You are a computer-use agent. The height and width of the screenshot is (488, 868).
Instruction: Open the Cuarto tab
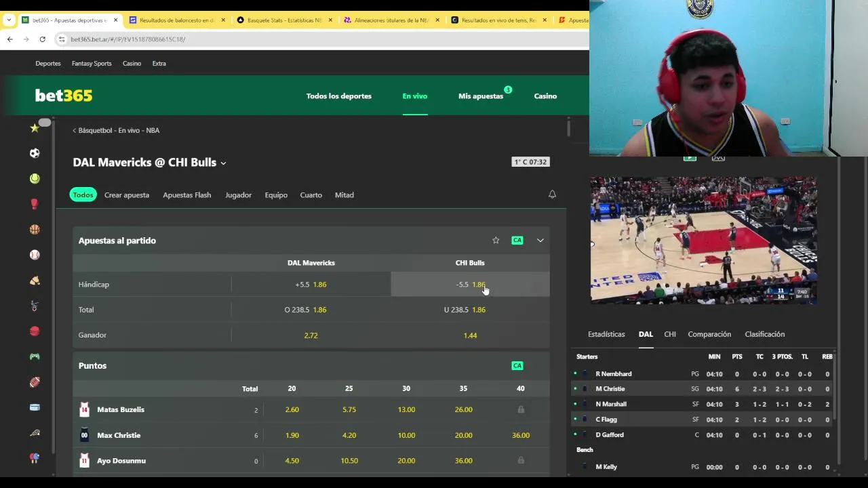[311, 195]
